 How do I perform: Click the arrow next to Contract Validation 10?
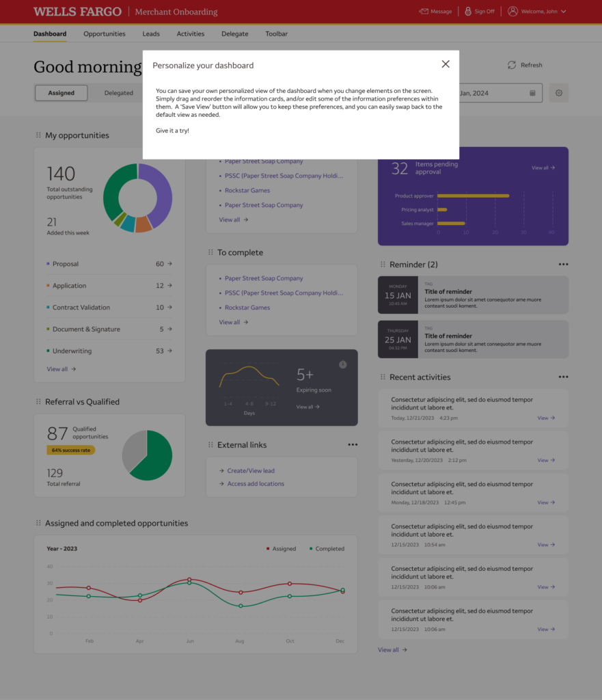pos(169,307)
